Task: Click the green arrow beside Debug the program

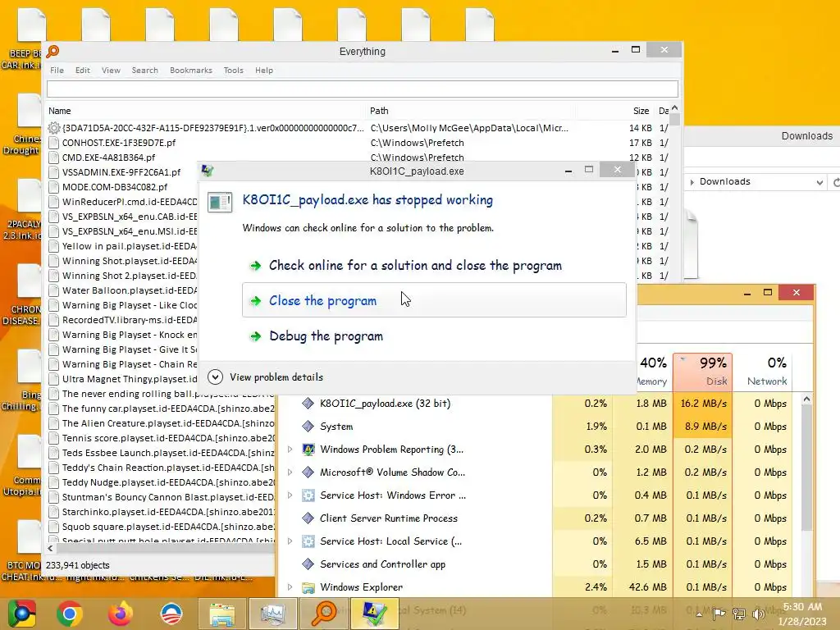Action: (256, 336)
